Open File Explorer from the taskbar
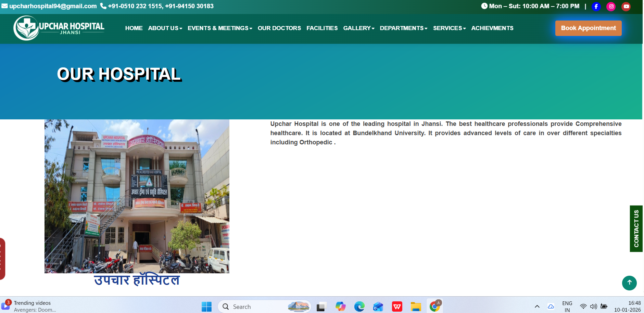644x313 pixels. [x=416, y=307]
